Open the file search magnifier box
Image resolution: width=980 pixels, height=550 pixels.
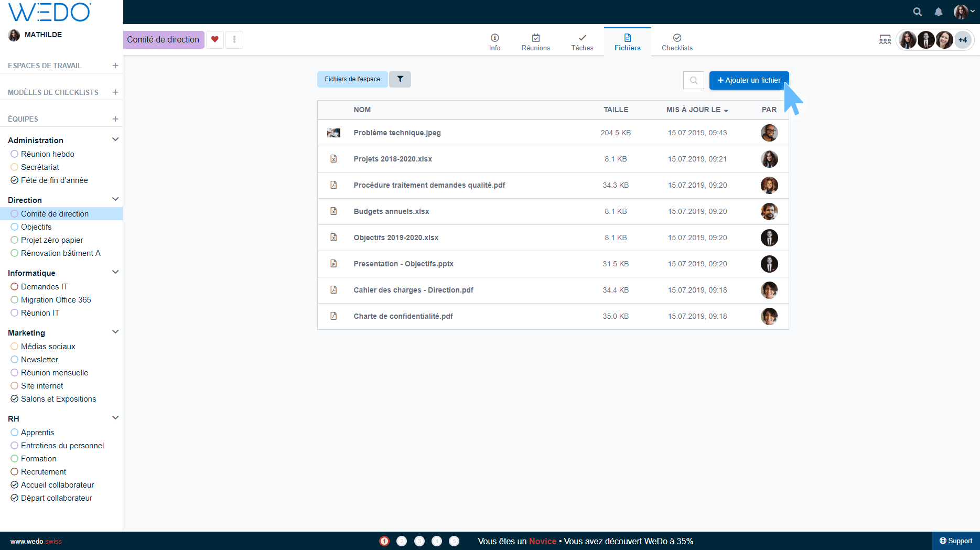(693, 80)
